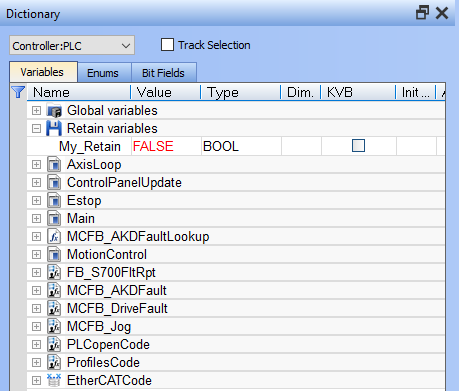459x391 pixels.
Task: Expand the MCFB_DriveFault node
Action: coord(36,309)
